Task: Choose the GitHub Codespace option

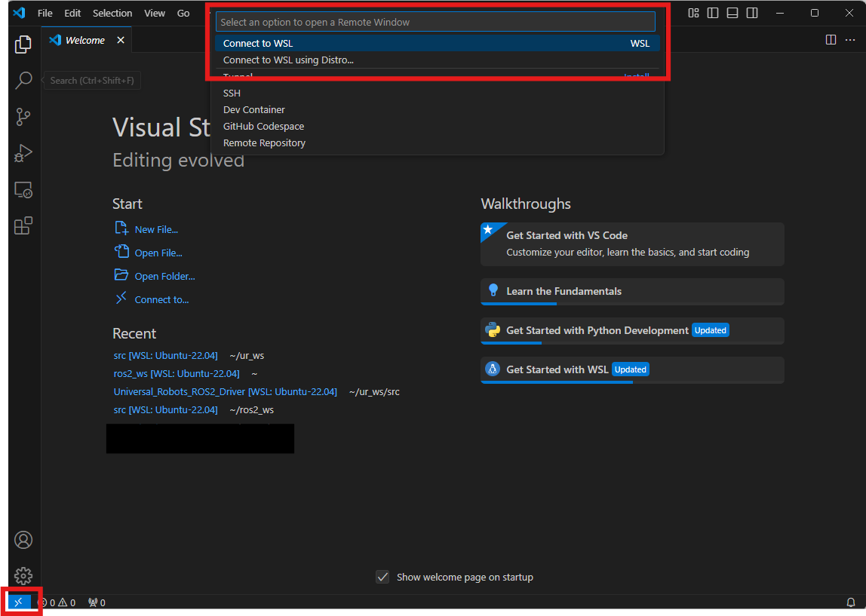Action: coord(437,126)
